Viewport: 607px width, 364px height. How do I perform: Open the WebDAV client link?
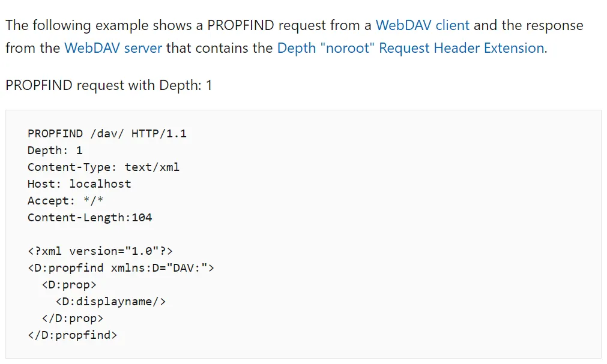(x=422, y=25)
